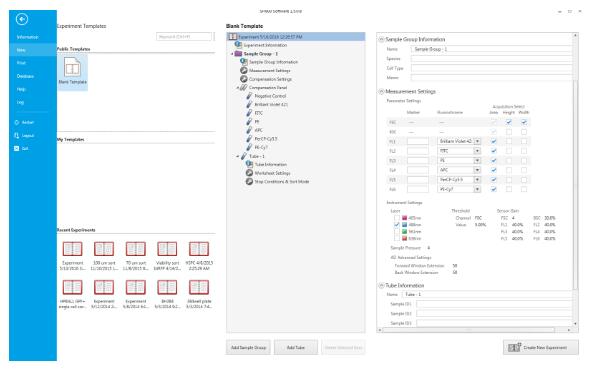Screen dimensions: 601x371
Task: Collapse the Tube - 1 node
Action: point(238,156)
